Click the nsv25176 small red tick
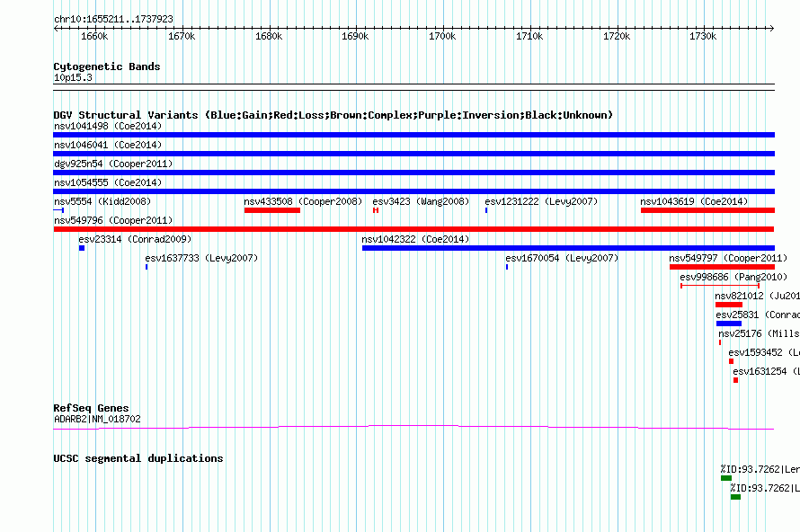The width and height of the screenshot is (800, 532). (720, 342)
